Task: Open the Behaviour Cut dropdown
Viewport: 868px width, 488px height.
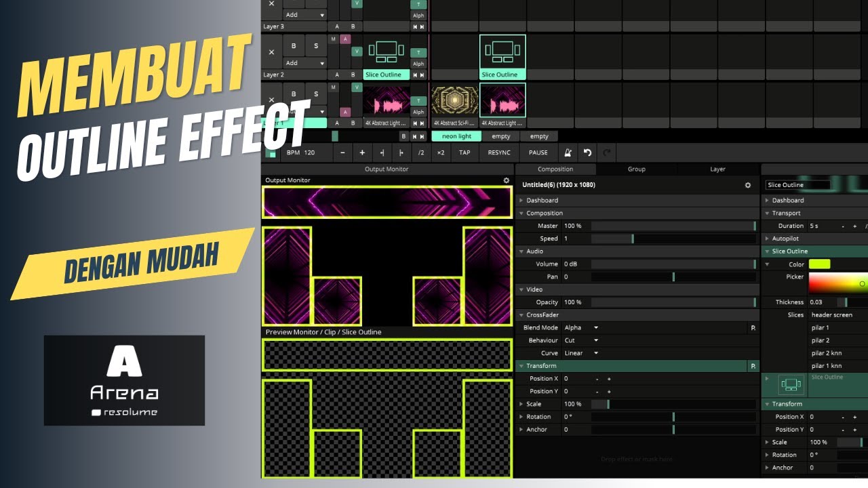Action: coord(581,341)
